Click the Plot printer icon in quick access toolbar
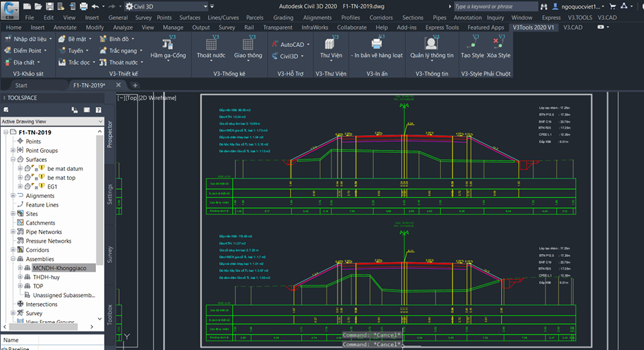The width and height of the screenshot is (644, 350). click(84, 6)
